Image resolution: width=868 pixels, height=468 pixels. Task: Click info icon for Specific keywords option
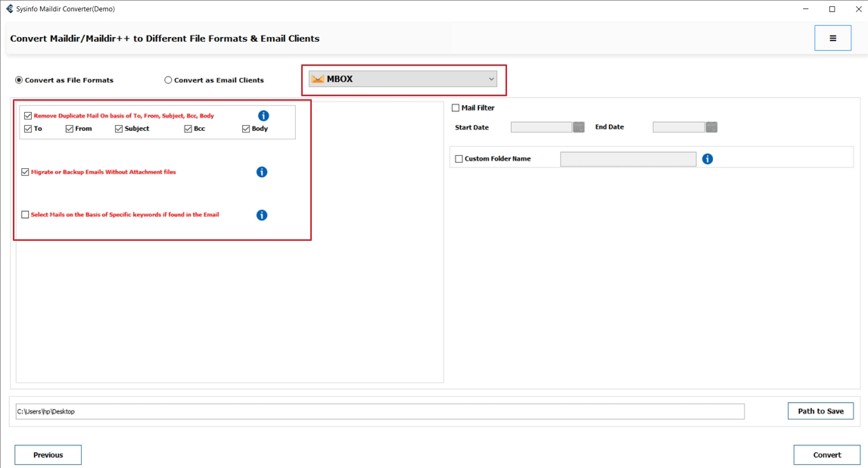click(x=262, y=215)
